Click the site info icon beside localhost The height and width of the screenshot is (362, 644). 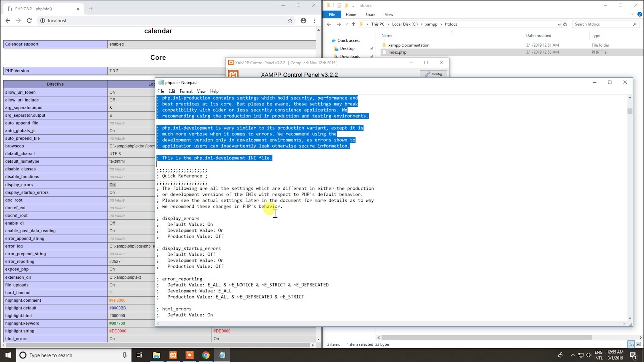click(42, 21)
